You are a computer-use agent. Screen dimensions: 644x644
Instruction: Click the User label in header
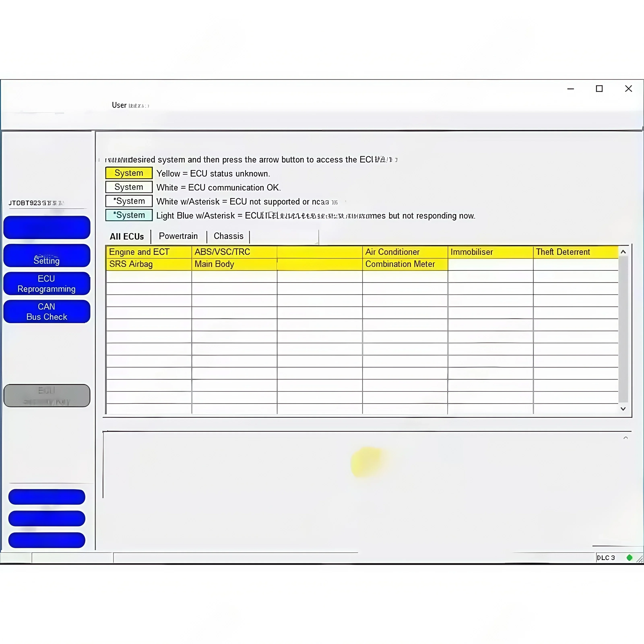[x=119, y=105]
